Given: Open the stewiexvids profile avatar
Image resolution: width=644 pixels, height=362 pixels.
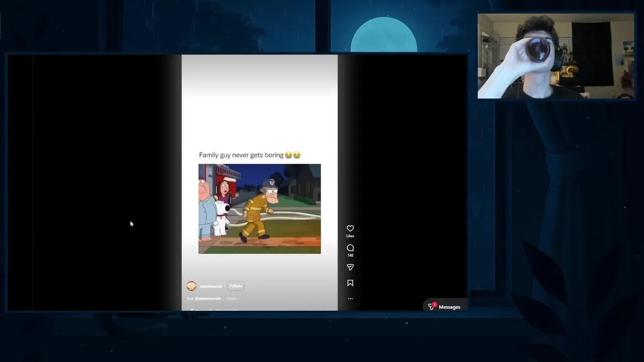Looking at the screenshot, I should 191,286.
